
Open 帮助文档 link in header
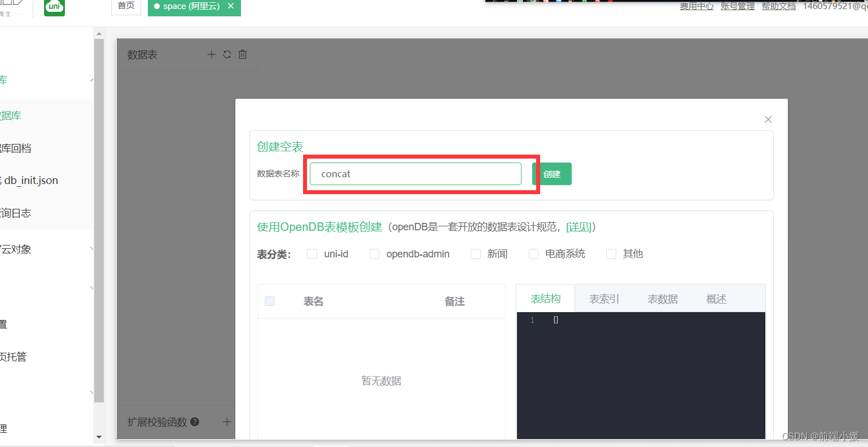(779, 6)
